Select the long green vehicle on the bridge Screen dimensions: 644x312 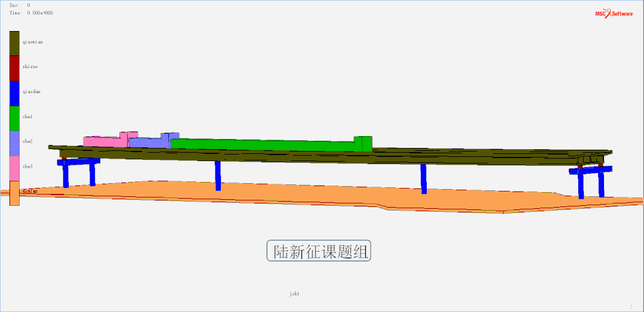[263, 145]
